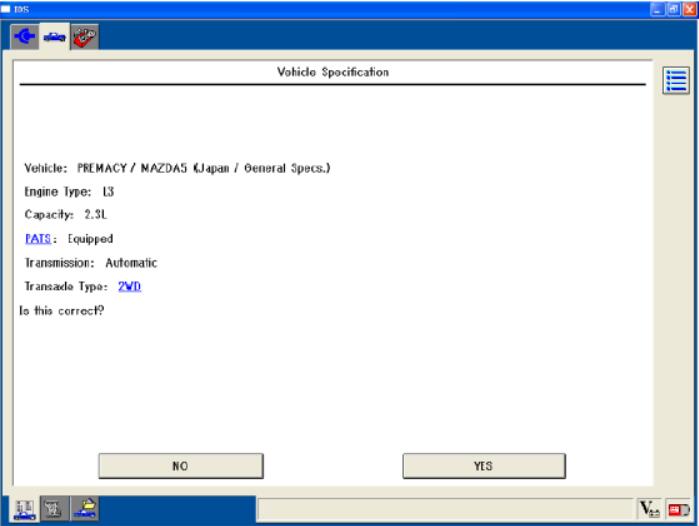Viewport: 699px width, 526px height.
Task: Click the 'Vehicle Specification' heading text
Action: pos(333,72)
